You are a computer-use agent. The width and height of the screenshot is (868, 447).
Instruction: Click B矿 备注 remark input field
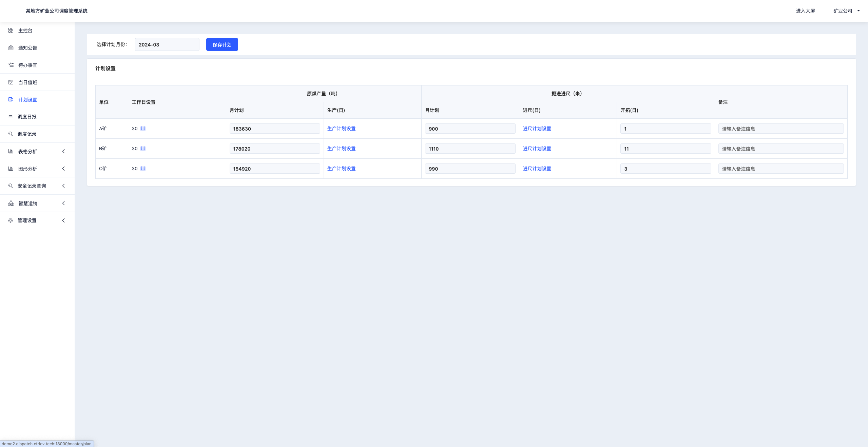[781, 149]
